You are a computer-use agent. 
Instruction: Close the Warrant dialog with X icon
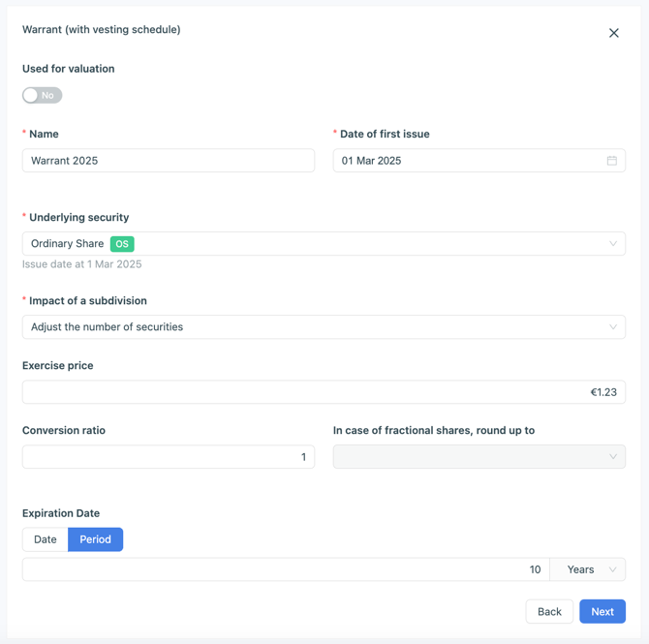pos(614,33)
